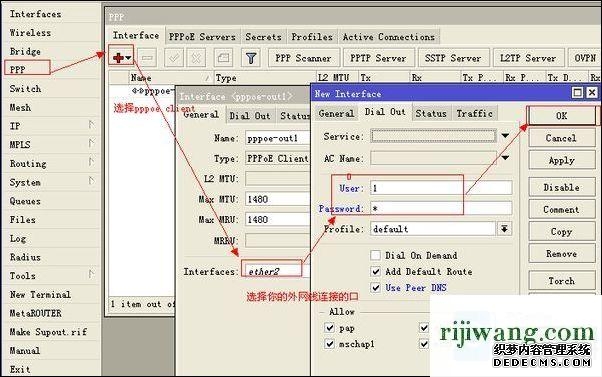Open the Interface tab in PPP window
Image resolution: width=602 pixels, height=377 pixels.
click(136, 35)
